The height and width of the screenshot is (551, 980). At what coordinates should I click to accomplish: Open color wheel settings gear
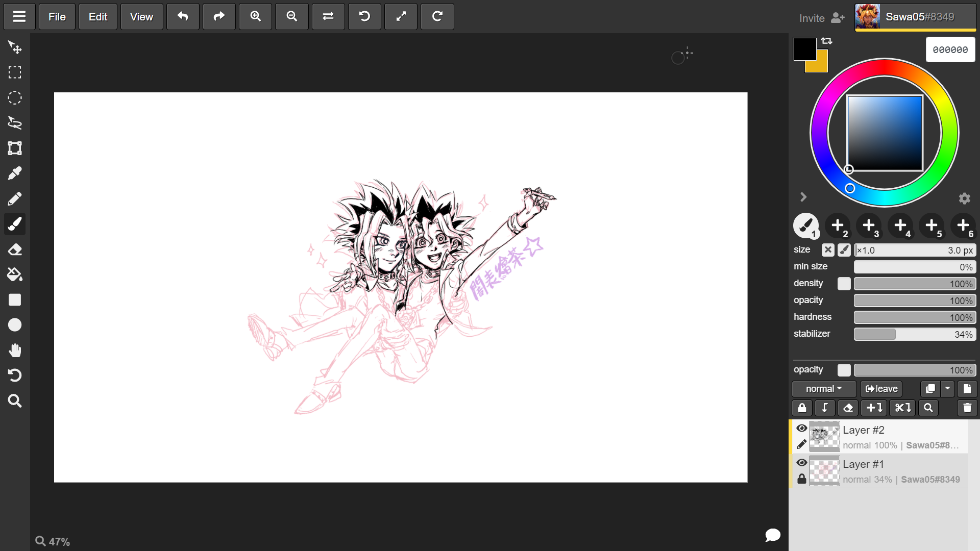[x=964, y=198]
